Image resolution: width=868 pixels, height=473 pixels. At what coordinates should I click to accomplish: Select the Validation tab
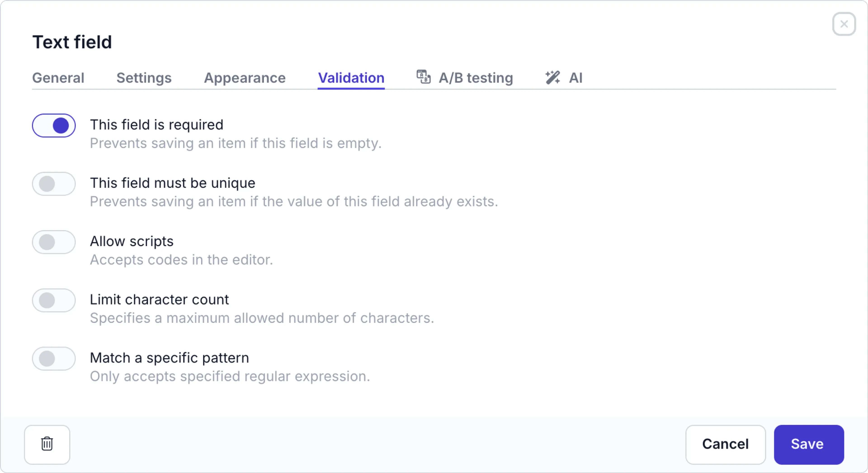pyautogui.click(x=351, y=78)
